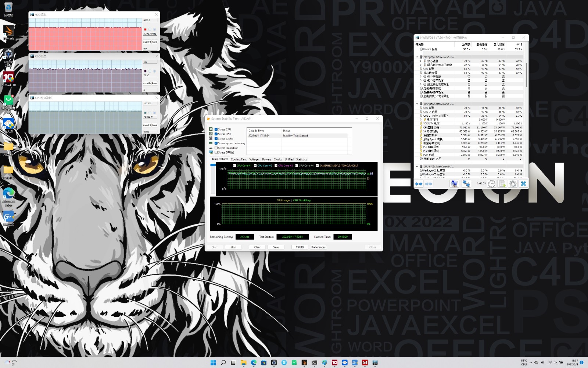Uncheck Stress cache checkbox
The height and width of the screenshot is (368, 588).
(216, 139)
